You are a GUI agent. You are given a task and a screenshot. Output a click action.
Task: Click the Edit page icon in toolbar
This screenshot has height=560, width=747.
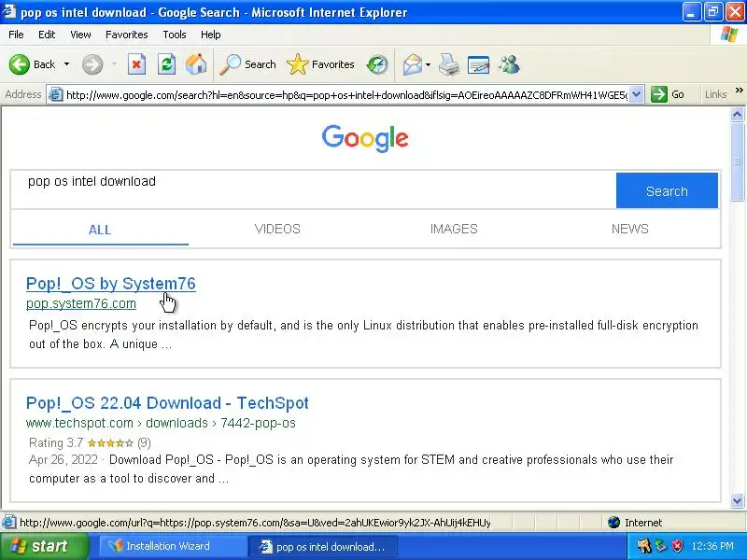tap(478, 64)
